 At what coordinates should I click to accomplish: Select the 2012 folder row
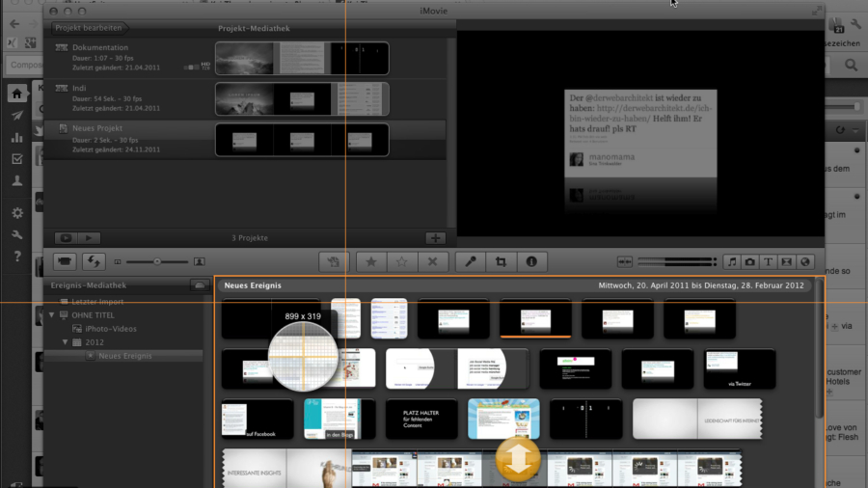point(95,342)
